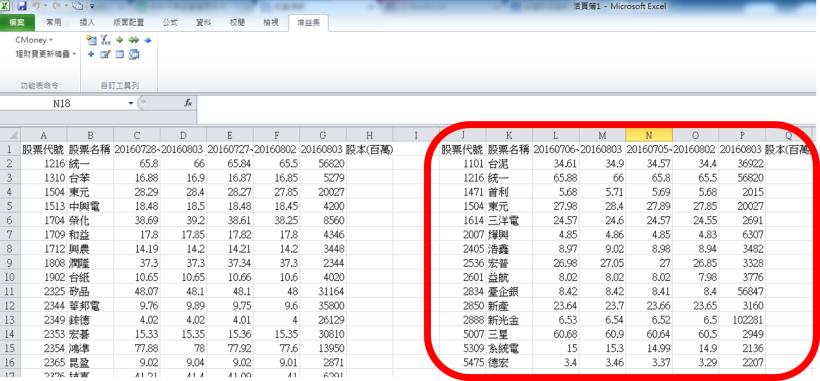Click cell containing 鴻準
The image size is (820, 381).
[x=90, y=347]
